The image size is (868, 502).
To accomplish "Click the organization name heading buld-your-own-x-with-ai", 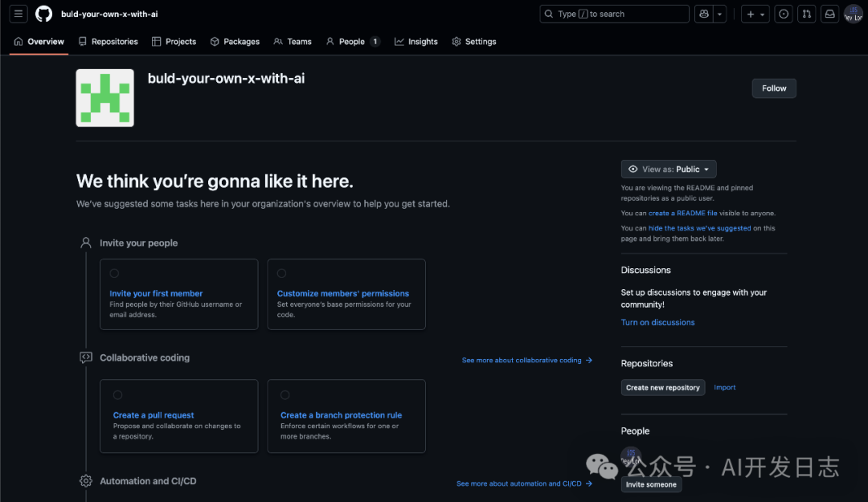I will [226, 79].
